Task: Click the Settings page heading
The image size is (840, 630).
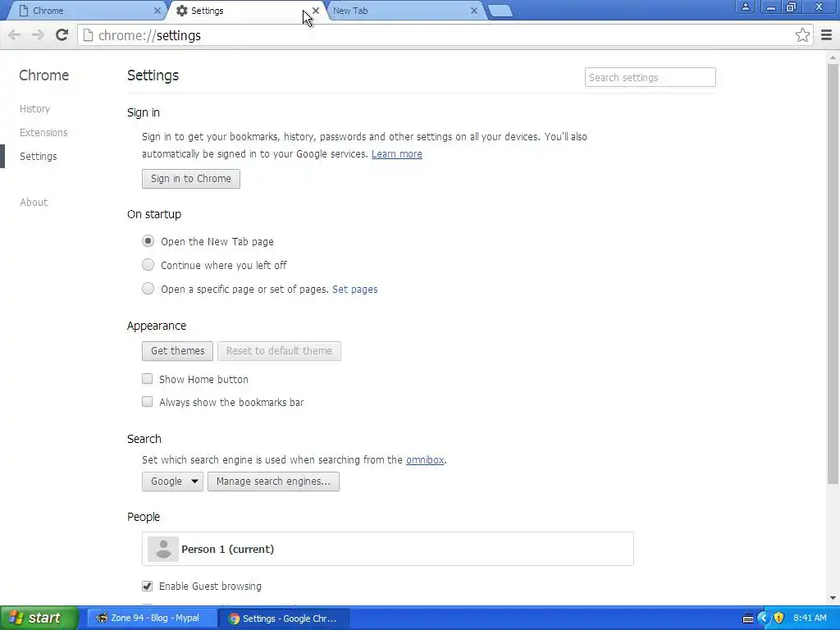Action: tap(153, 75)
